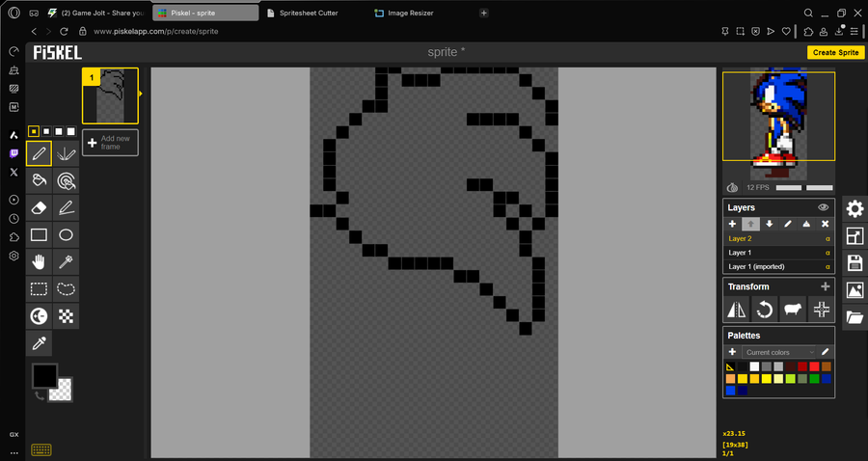Viewport: 868px width, 461px height.
Task: Open cheatsheet keyboard shortcuts icon
Action: click(x=41, y=449)
